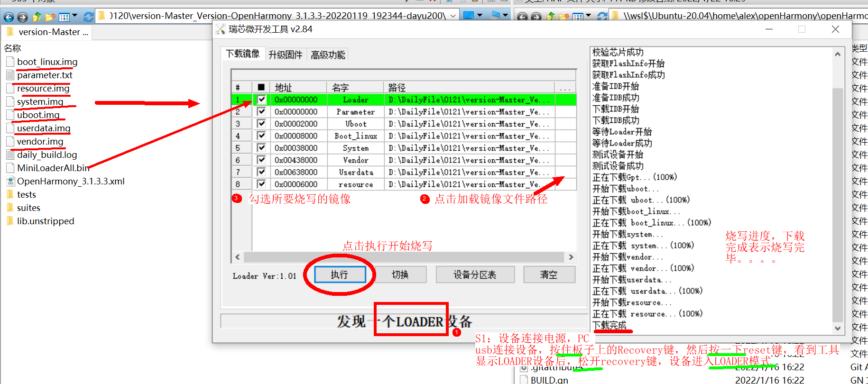
Task: Click resource.img file name
Action: 43,88
